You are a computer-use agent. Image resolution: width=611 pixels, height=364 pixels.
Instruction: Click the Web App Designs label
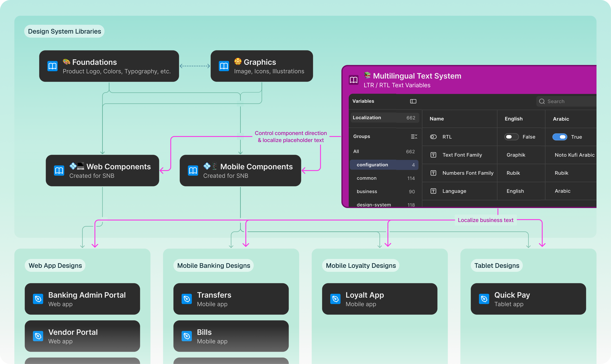[55, 265]
